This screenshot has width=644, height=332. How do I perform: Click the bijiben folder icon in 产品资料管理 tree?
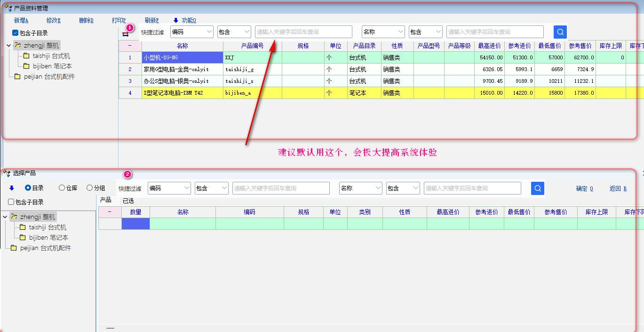click(x=26, y=66)
